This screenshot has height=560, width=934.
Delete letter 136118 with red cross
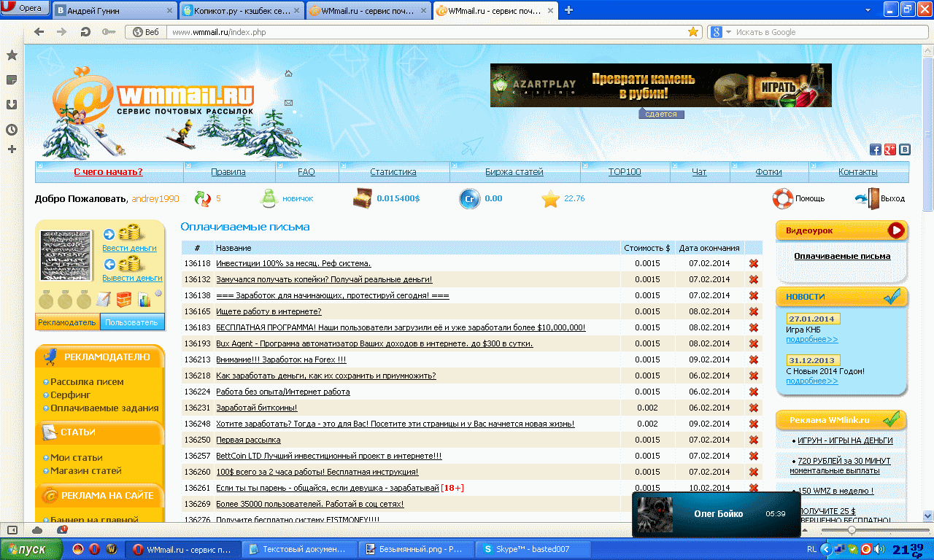tap(754, 263)
